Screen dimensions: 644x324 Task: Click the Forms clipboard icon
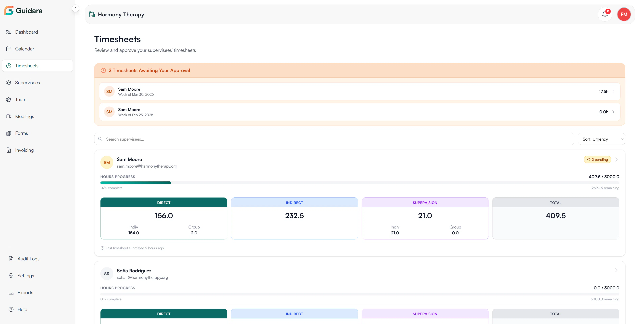9,133
